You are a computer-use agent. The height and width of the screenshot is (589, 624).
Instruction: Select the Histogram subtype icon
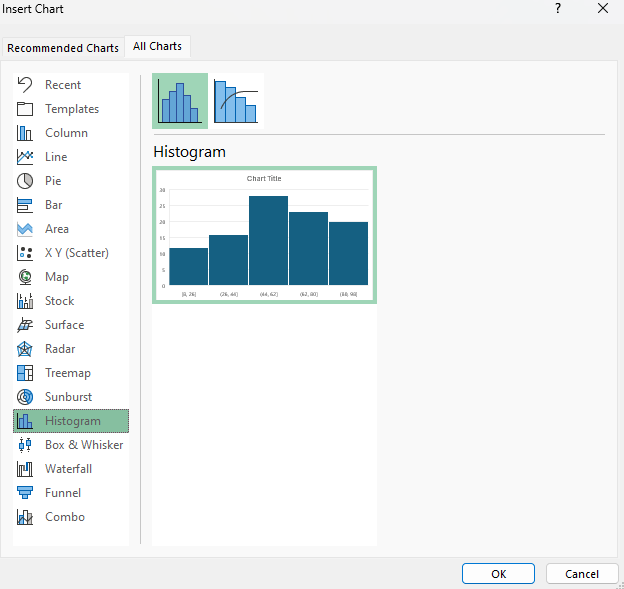[180, 101]
